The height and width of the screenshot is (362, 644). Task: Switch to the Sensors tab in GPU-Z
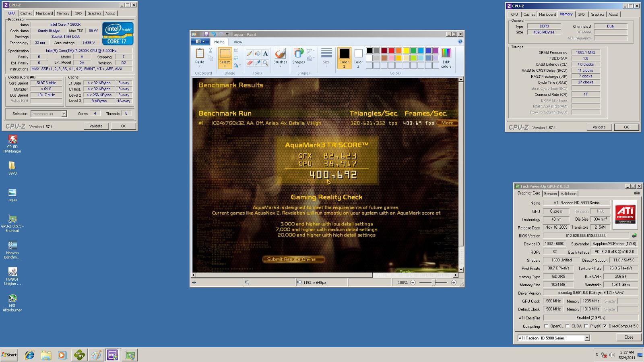point(550,194)
